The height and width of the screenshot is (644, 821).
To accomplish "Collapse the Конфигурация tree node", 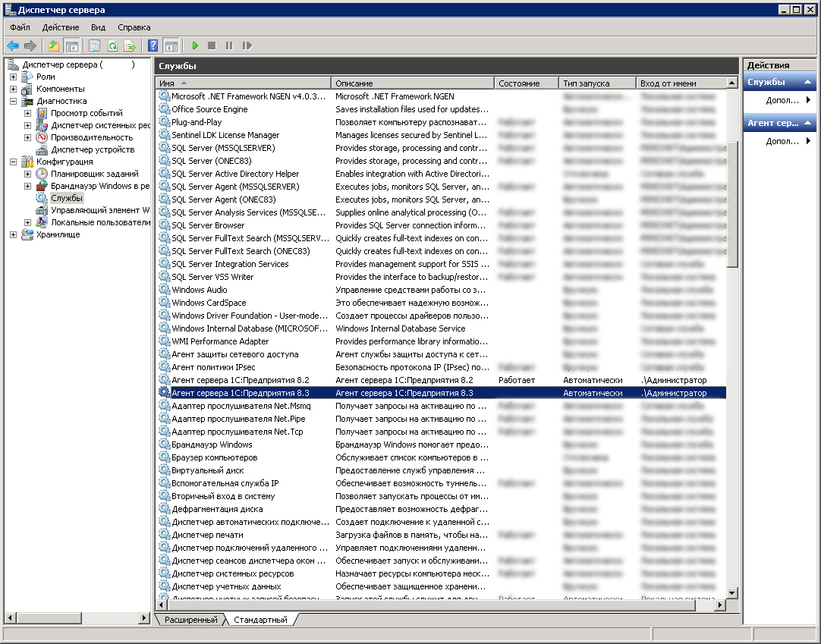I will click(x=13, y=162).
